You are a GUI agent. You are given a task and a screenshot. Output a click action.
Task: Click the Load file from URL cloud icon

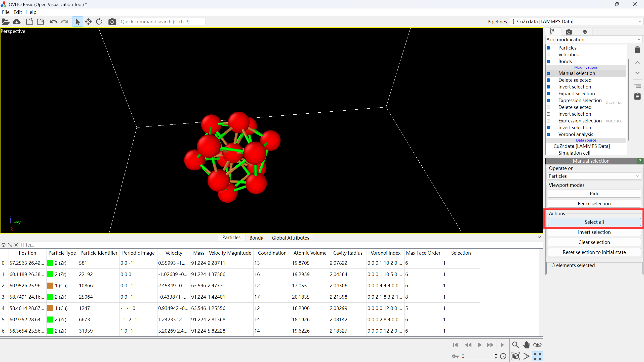tap(17, 22)
